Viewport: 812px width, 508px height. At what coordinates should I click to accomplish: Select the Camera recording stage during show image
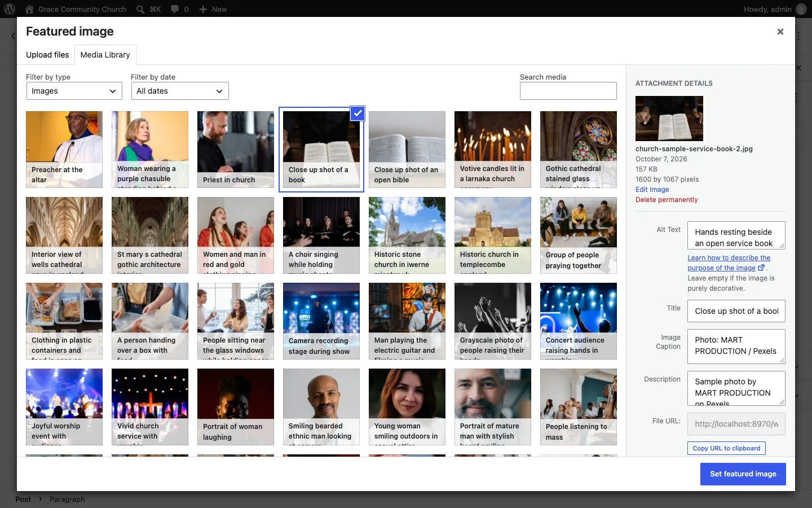click(x=321, y=321)
